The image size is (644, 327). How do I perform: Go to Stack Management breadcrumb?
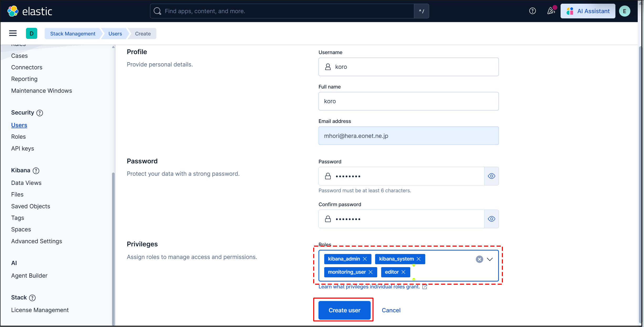coord(73,34)
